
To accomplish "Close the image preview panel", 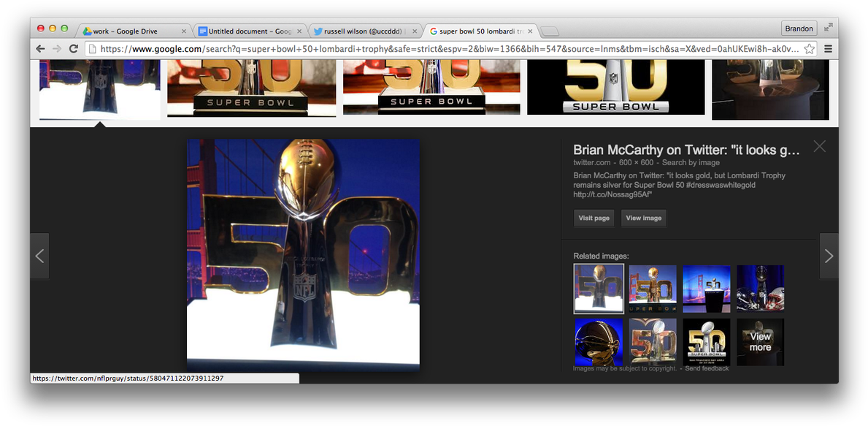I will click(819, 146).
